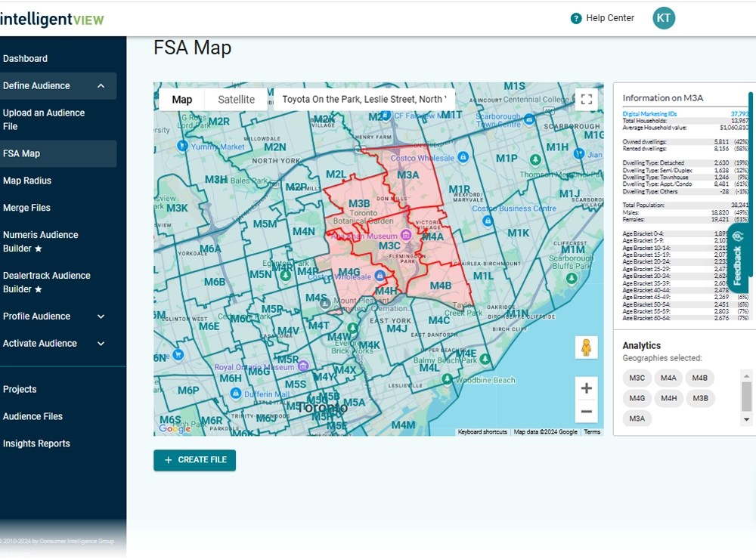This screenshot has width=756, height=559.
Task: Open Merge Files sidebar item
Action: click(26, 208)
